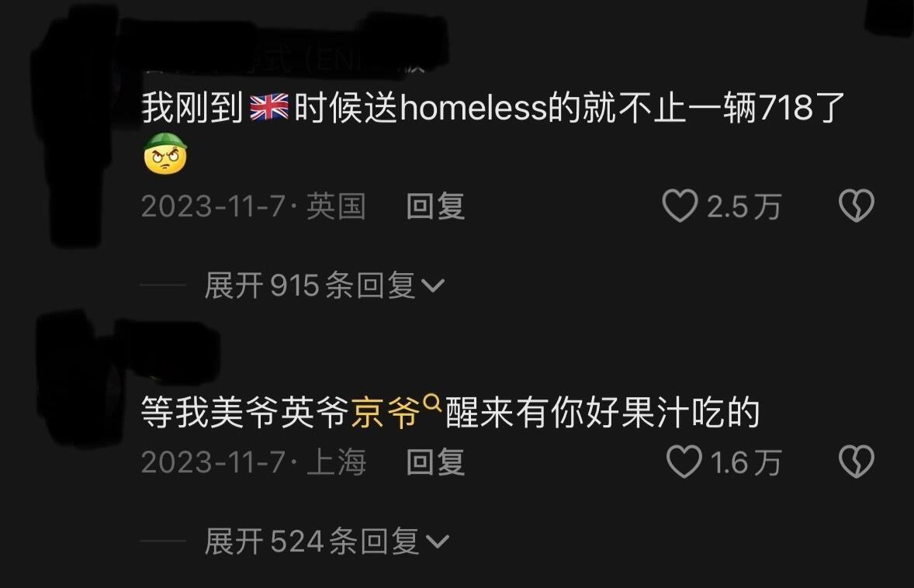Dislike the first comment with broken heart icon
This screenshot has width=914, height=588.
tap(857, 206)
